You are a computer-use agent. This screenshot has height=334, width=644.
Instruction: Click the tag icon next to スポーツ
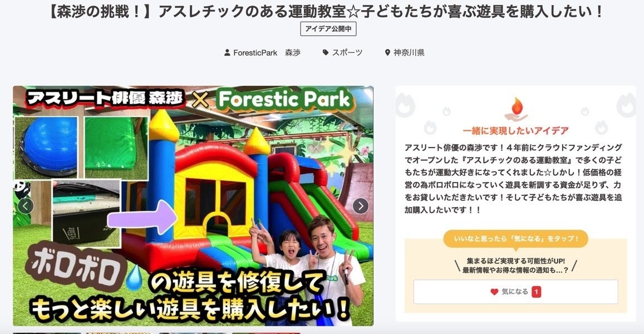[x=326, y=52]
